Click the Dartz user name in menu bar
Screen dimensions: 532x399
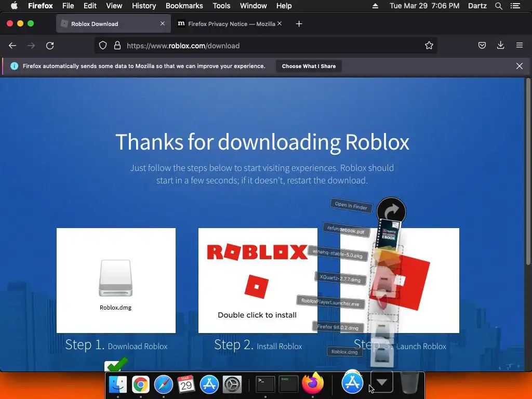[x=477, y=6]
